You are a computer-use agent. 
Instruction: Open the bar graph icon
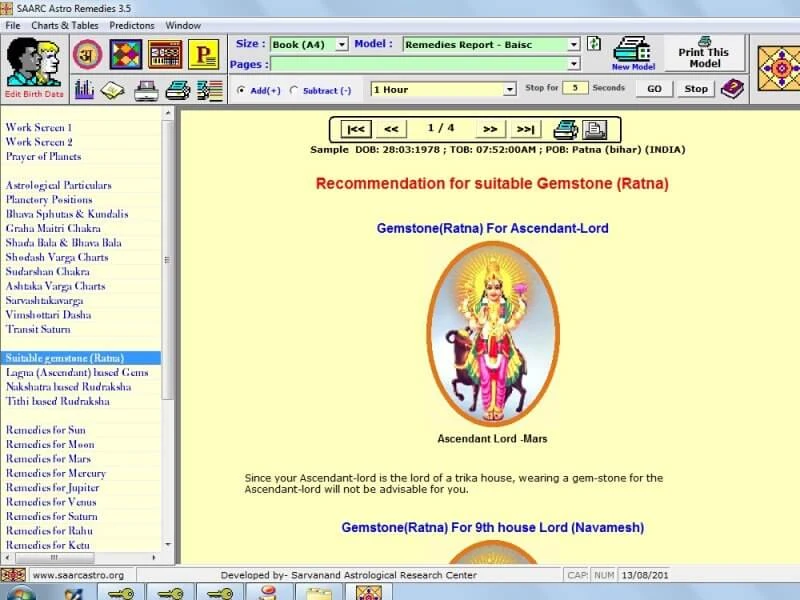coord(84,90)
